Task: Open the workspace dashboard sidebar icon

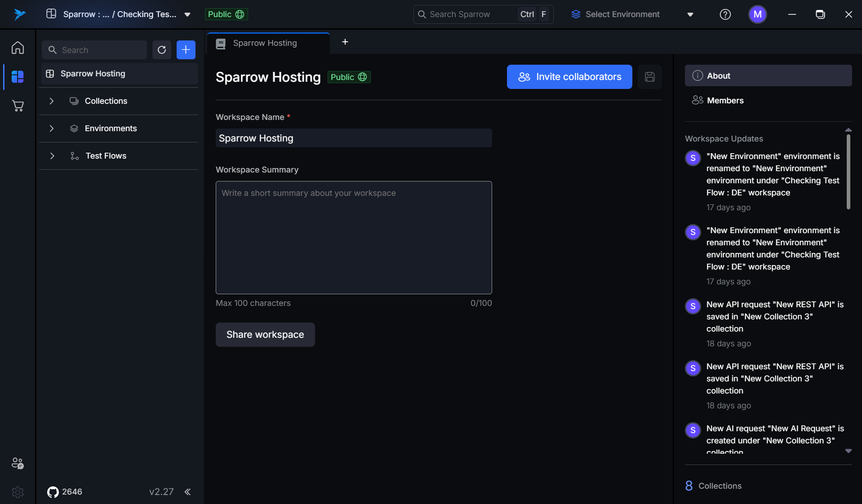Action: pos(18,77)
